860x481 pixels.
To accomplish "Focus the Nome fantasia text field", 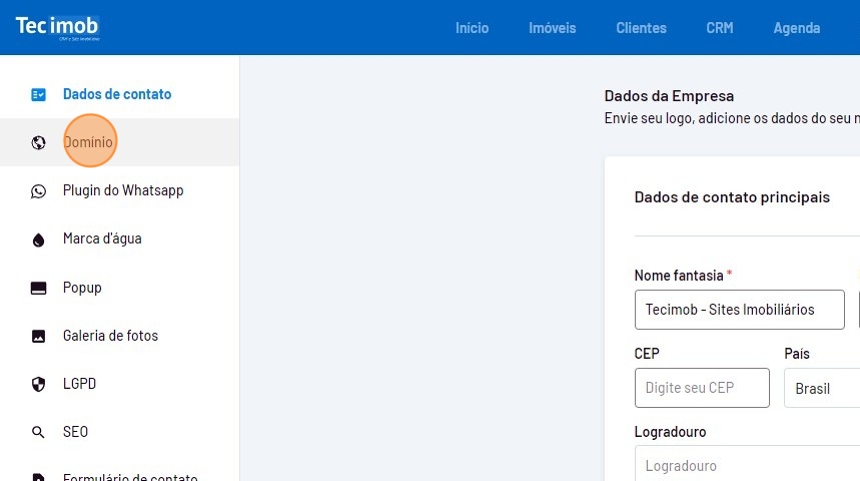I will [x=739, y=310].
